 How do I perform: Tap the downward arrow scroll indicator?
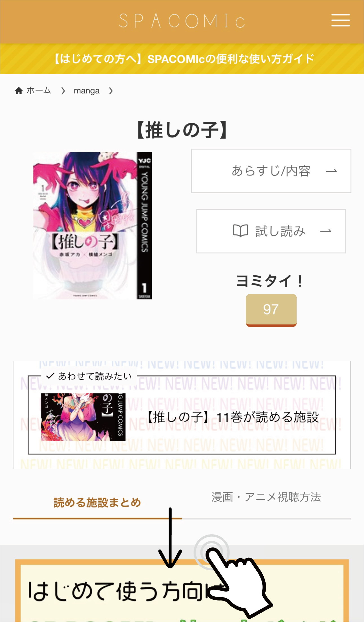pos(170,538)
